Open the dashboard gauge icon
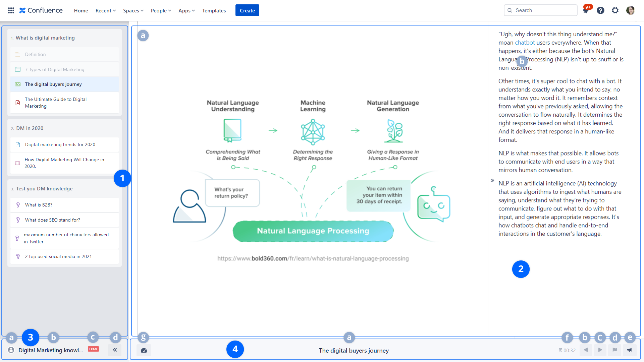 [144, 350]
